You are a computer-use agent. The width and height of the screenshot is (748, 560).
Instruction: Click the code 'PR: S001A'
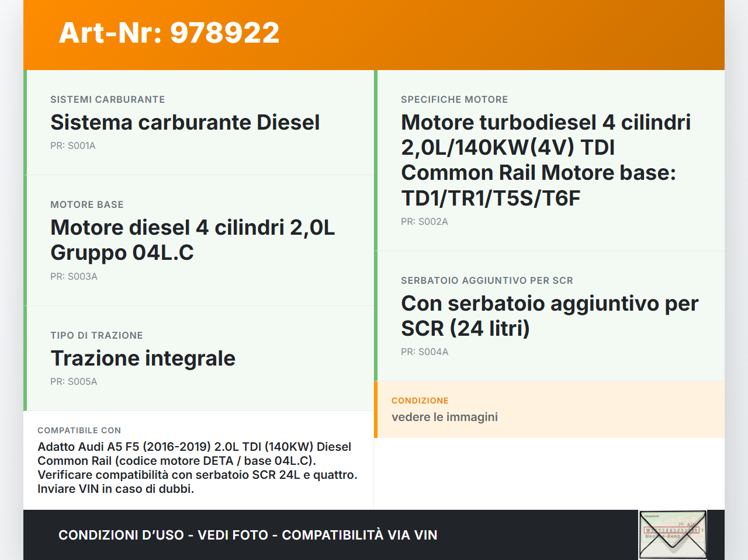click(x=73, y=146)
